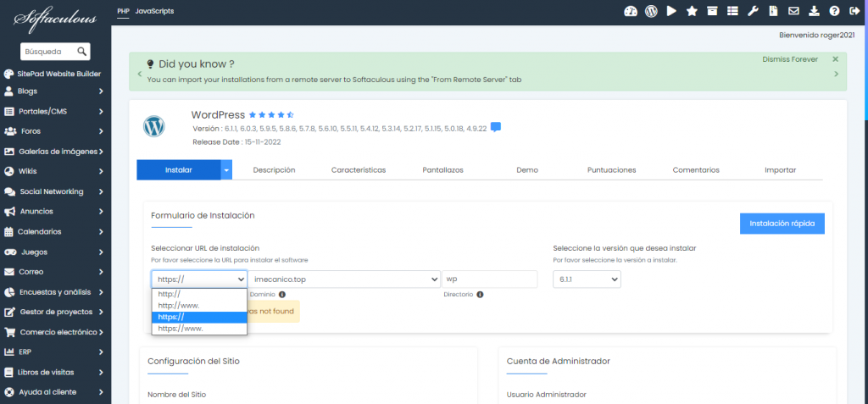The image size is (868, 404).
Task: Switch to PHP scripts tab
Action: tap(123, 11)
